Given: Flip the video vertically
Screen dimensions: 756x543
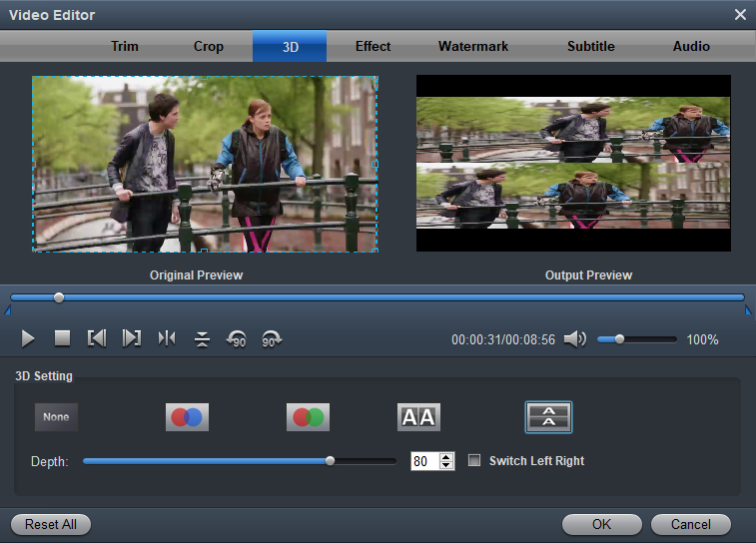Looking at the screenshot, I should 202,338.
